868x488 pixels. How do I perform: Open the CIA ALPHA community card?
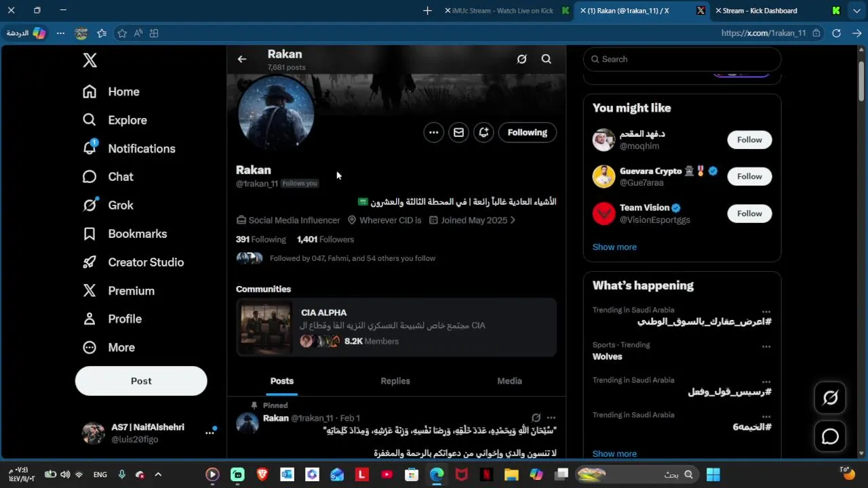396,327
